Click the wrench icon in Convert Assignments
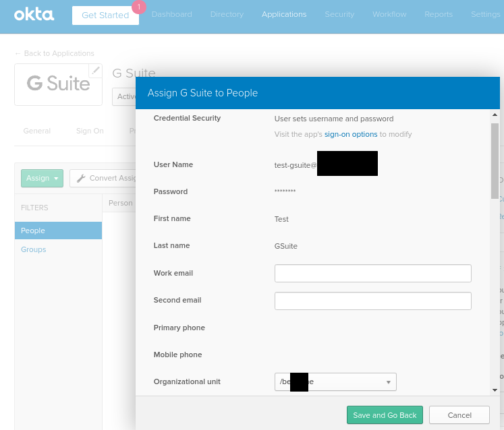 [81, 178]
